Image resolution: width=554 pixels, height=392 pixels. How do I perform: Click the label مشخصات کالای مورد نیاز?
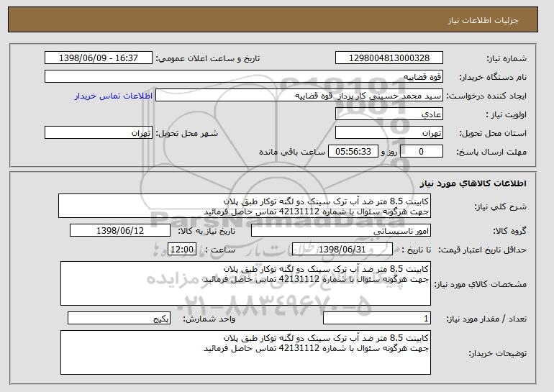pyautogui.click(x=480, y=284)
